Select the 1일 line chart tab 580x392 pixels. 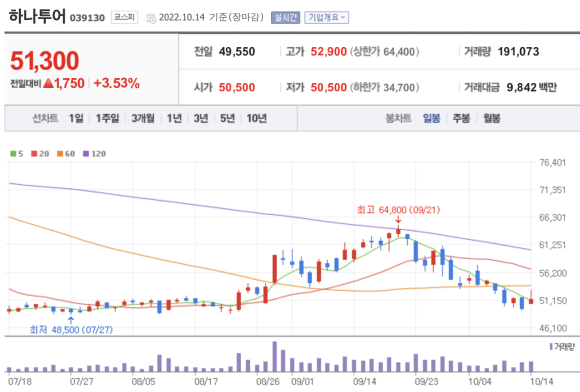(x=76, y=118)
